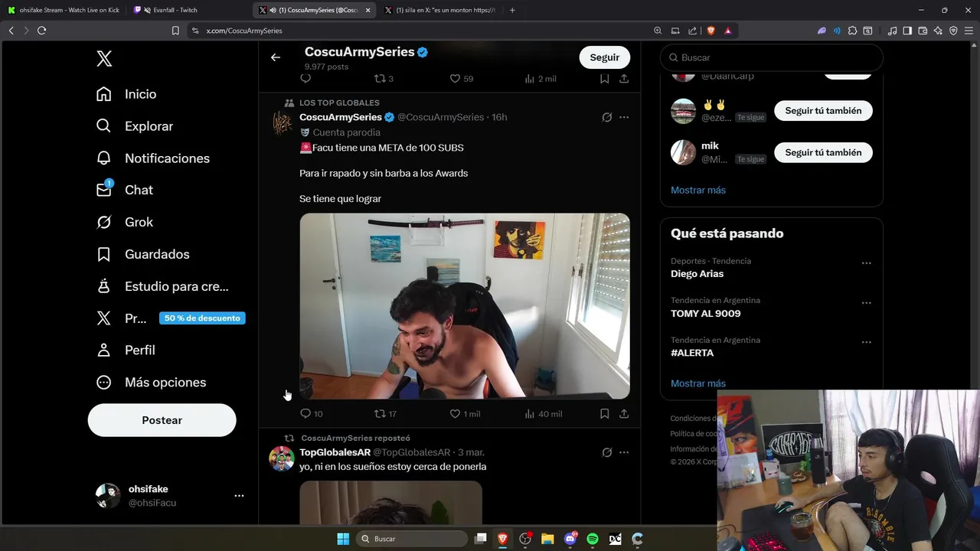The width and height of the screenshot is (980, 551).
Task: Click Mostrar más under trends
Action: point(698,383)
